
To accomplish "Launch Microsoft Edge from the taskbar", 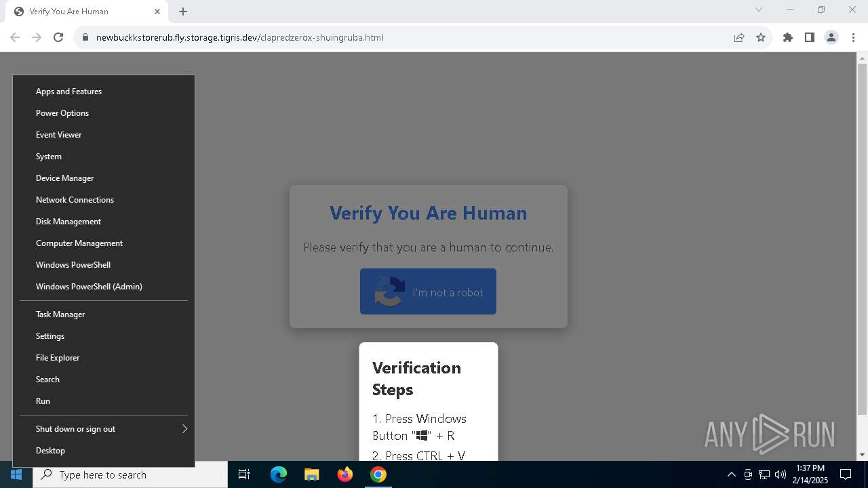I will [x=279, y=474].
